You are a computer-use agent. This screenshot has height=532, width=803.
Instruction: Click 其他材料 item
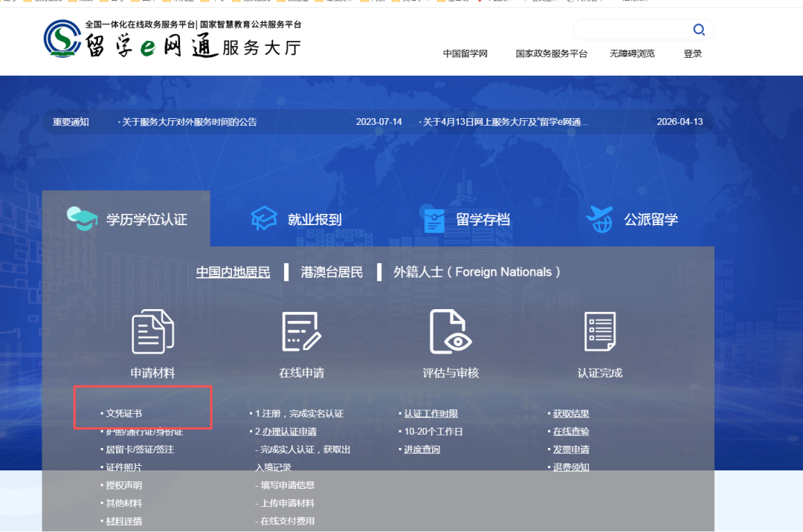tap(124, 503)
